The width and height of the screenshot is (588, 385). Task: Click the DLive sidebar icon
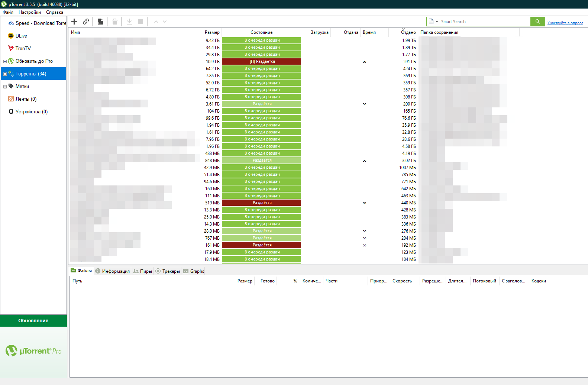[x=11, y=36]
